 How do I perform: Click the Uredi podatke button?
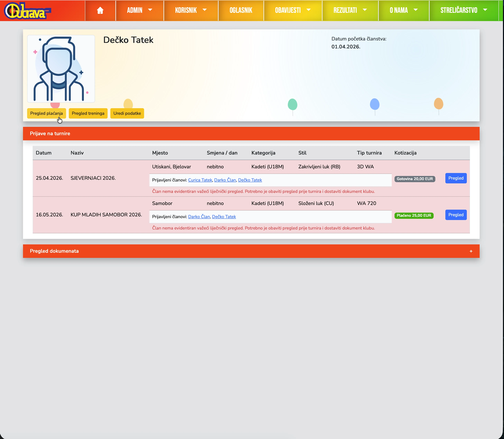(x=127, y=113)
